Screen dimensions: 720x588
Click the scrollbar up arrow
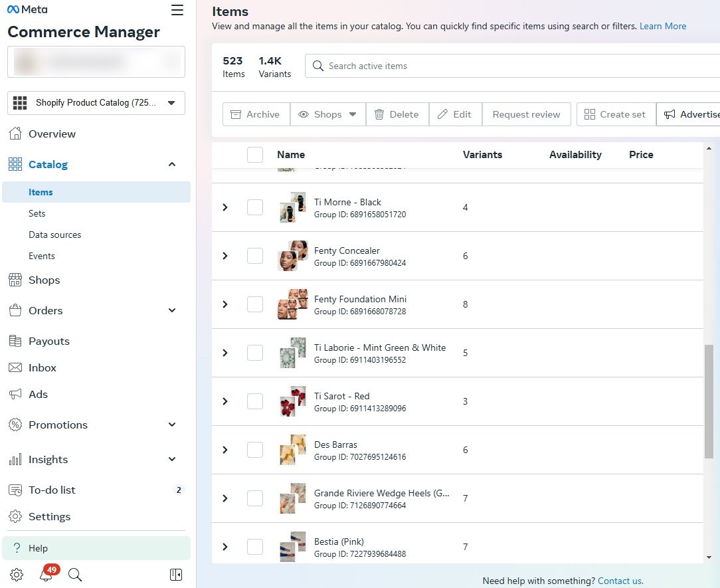tap(709, 148)
